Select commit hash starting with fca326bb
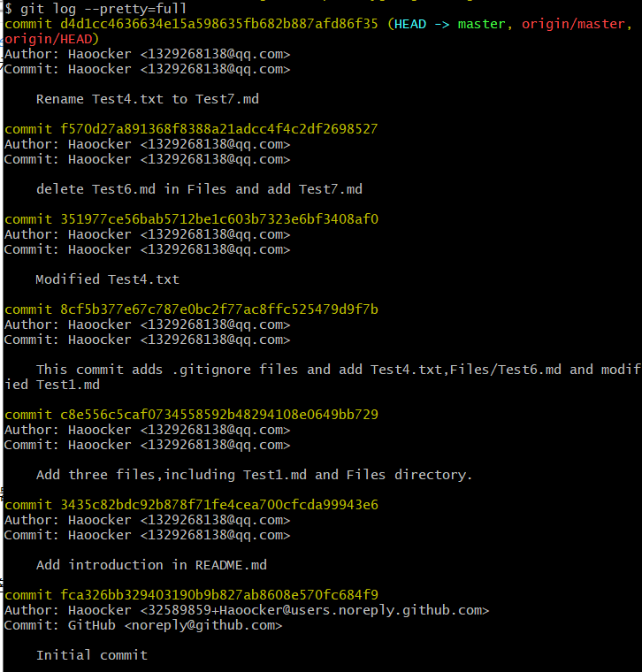Image resolution: width=642 pixels, height=672 pixels. click(x=218, y=595)
